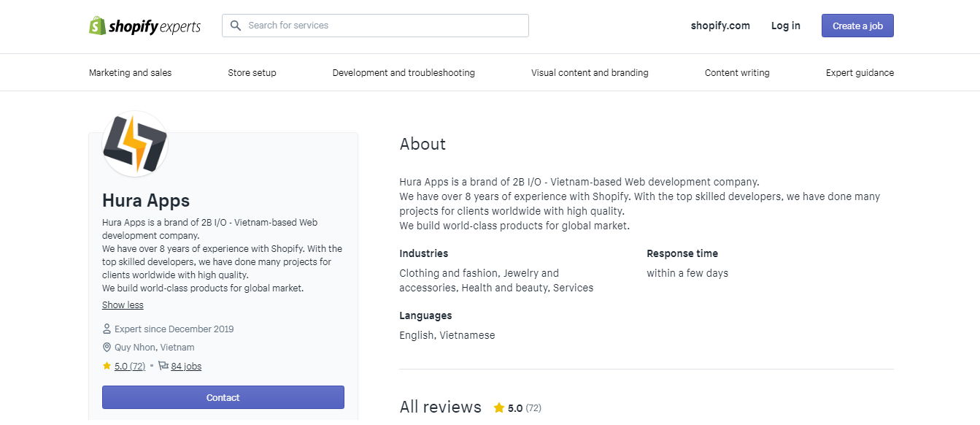Click the Response time label
Viewport: 980px width, 425px height.
[x=682, y=253]
